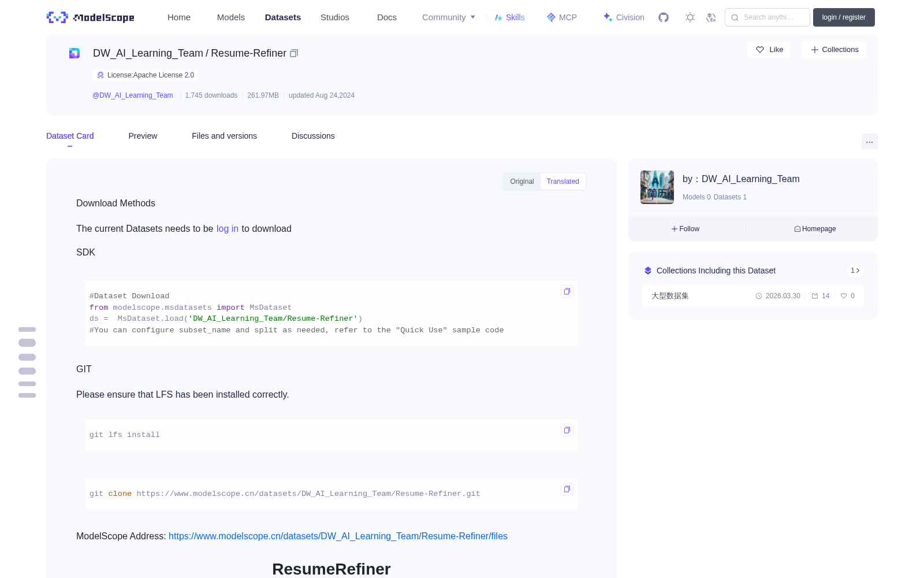Copy the git lfs install command
The image size is (924, 578).
pyautogui.click(x=567, y=430)
